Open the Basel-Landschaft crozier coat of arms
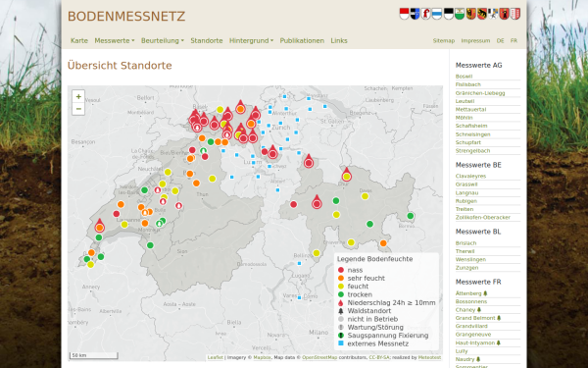 (x=425, y=14)
